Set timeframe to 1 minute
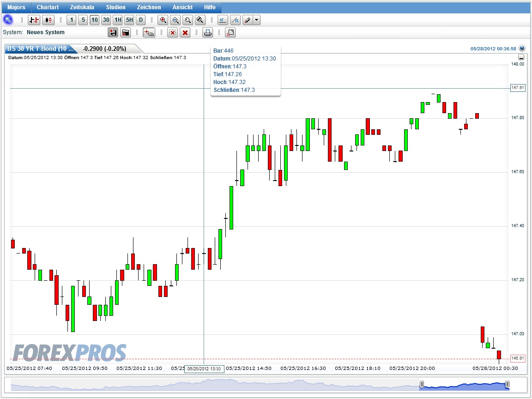The width and height of the screenshot is (532, 399). coord(71,20)
